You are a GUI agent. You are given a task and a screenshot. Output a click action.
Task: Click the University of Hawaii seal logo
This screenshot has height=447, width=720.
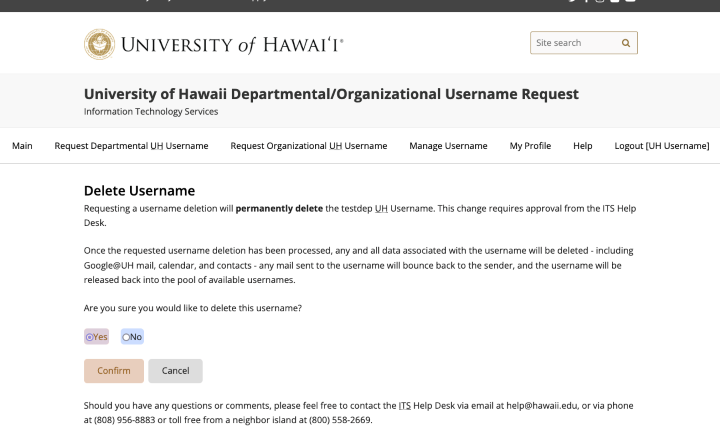click(99, 44)
